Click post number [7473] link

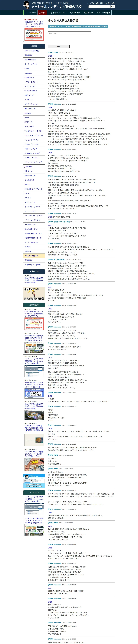click(51, 491)
